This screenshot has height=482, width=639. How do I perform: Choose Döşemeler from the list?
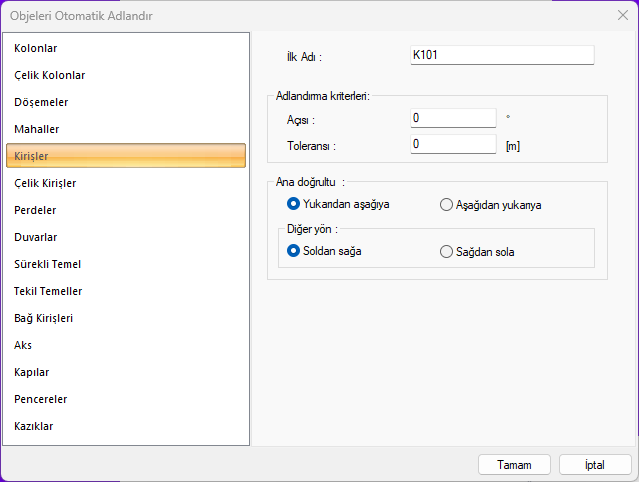click(41, 102)
